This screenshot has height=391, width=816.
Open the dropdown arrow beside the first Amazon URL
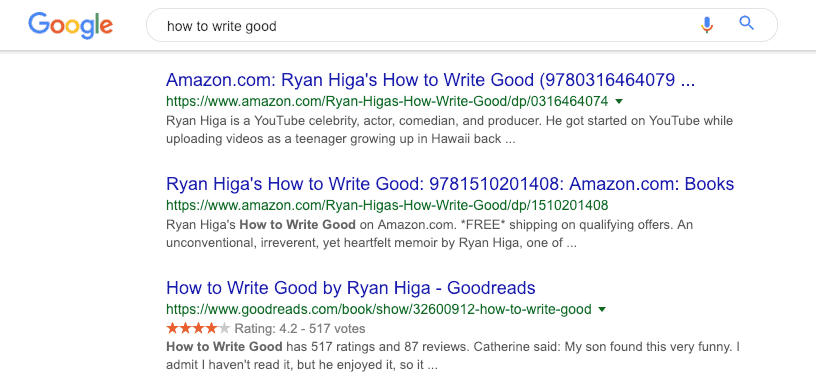(x=619, y=101)
